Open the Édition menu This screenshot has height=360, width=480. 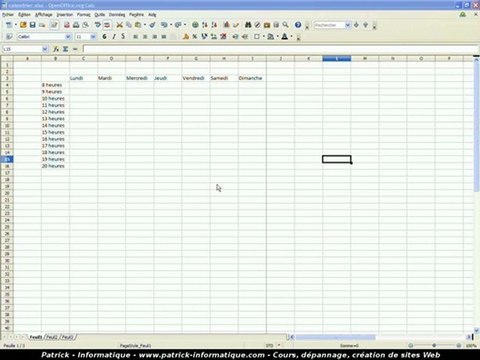tap(24, 15)
